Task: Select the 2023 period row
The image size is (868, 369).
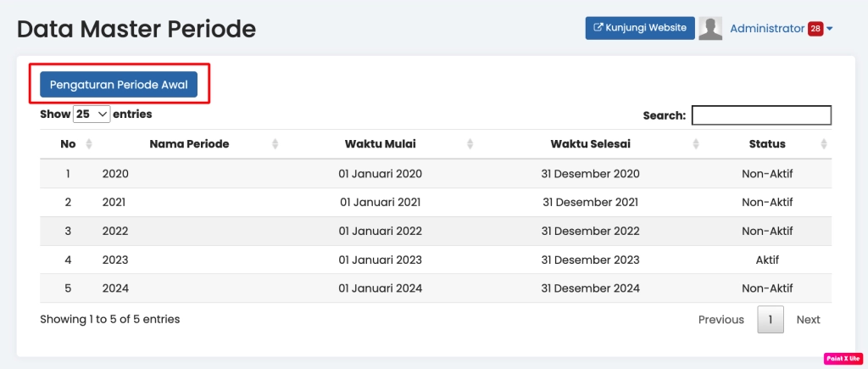Action: click(115, 260)
